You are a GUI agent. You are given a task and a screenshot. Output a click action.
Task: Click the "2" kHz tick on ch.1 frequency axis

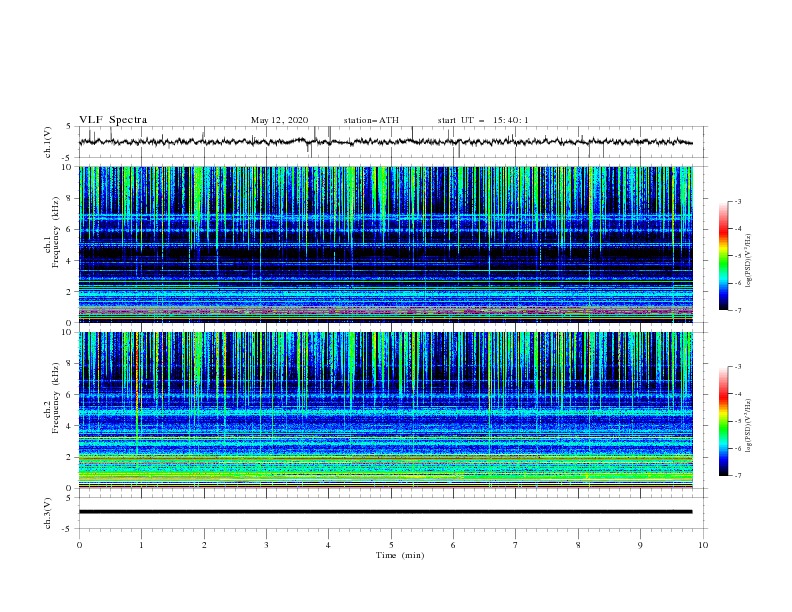[71, 292]
